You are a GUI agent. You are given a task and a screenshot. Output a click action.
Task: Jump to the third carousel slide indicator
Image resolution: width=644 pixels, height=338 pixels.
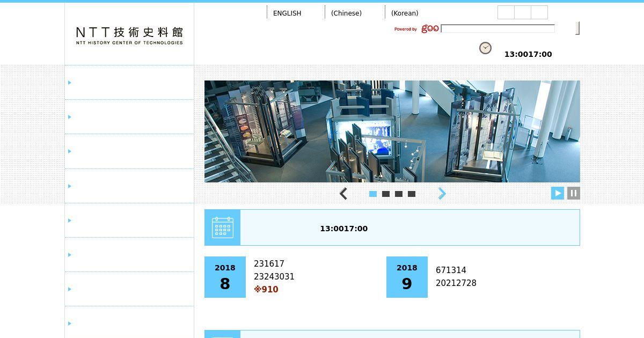[399, 194]
